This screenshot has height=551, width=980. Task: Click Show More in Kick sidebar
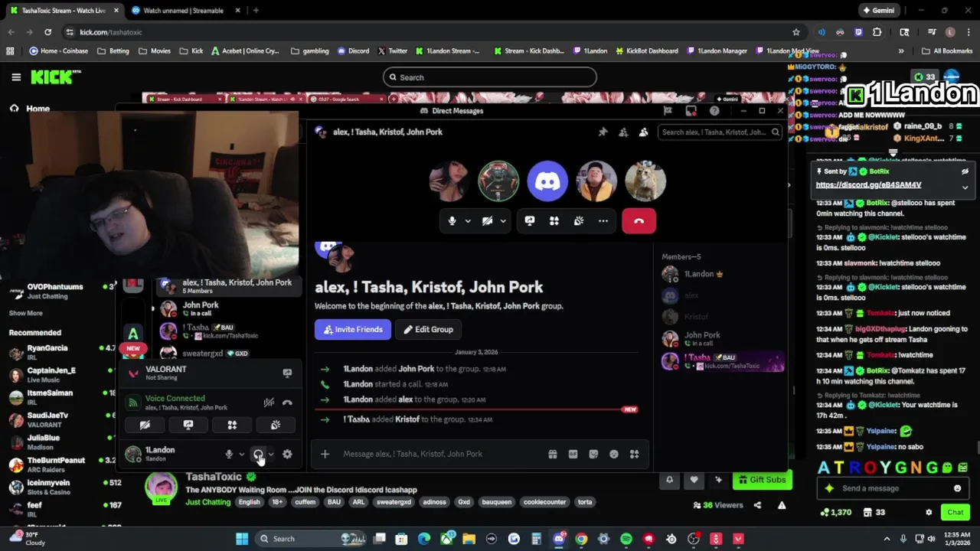click(26, 313)
